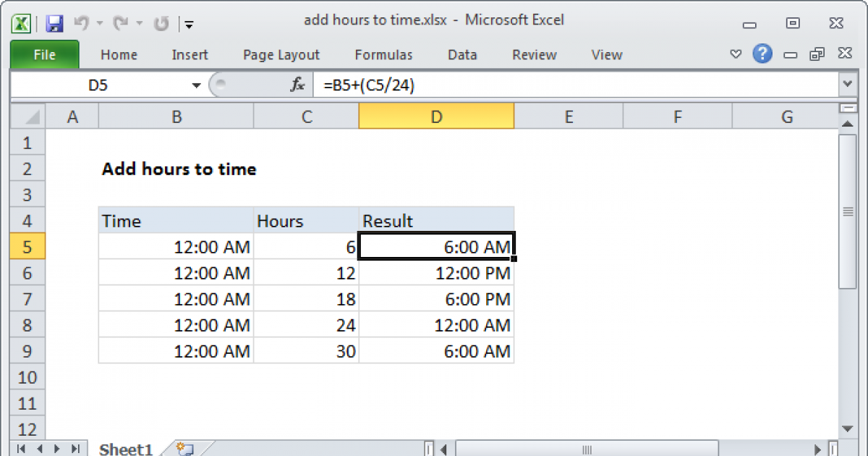Click the Save icon in Quick Access toolbar
This screenshot has height=456, width=868.
point(55,23)
